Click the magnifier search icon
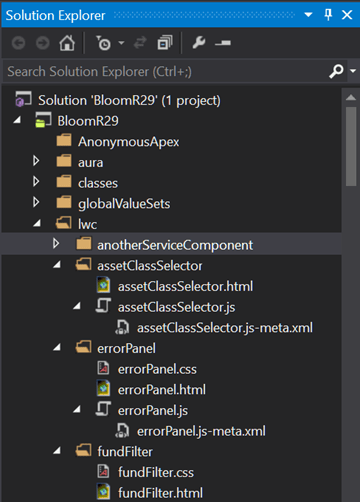Screen dimensions: 360x502 (336, 71)
